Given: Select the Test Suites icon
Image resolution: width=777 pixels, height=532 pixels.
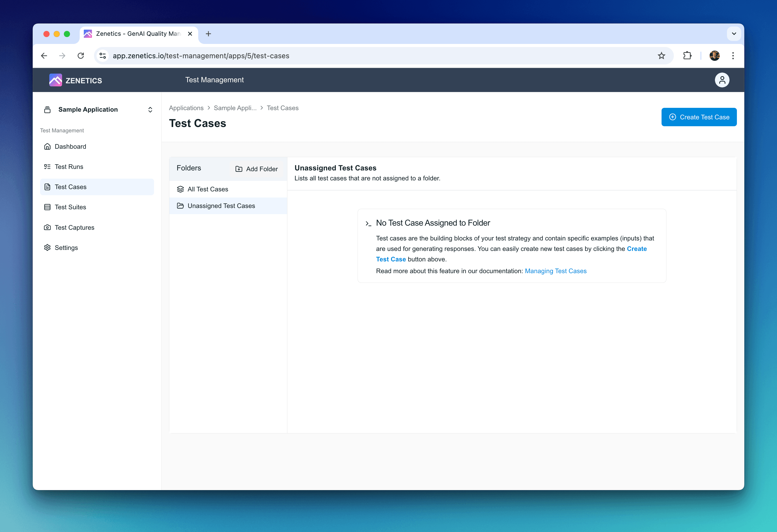Looking at the screenshot, I should pyautogui.click(x=48, y=207).
